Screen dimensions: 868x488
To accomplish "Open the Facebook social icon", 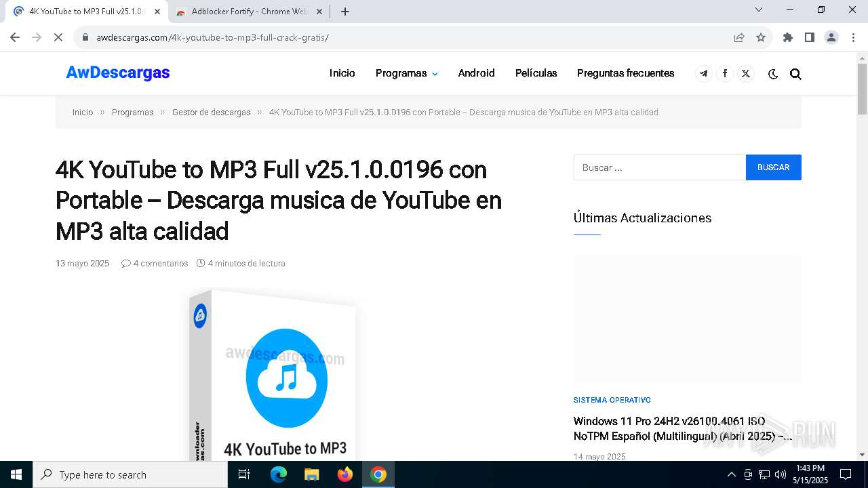I will pos(725,74).
